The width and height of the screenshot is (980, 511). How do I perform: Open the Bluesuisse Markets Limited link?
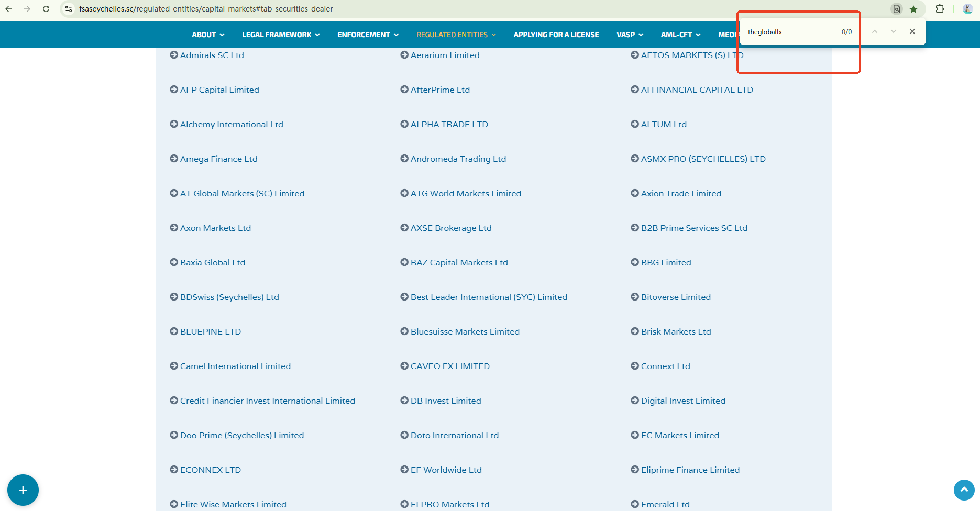tap(465, 331)
